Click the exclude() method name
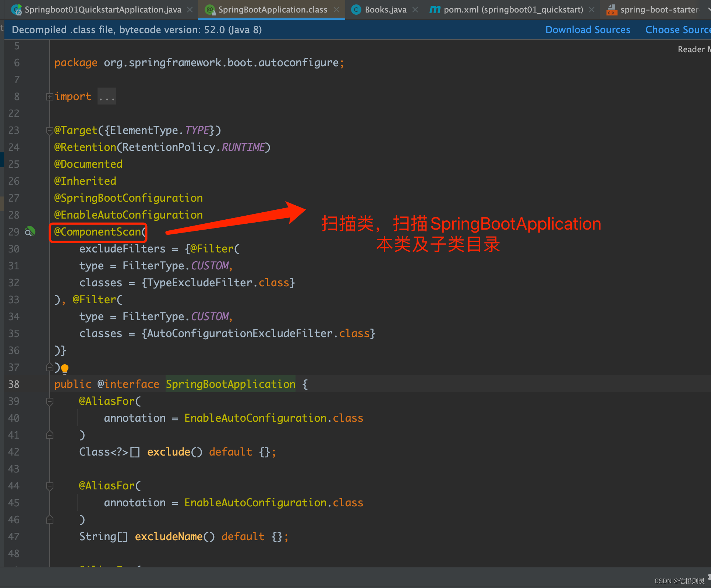The width and height of the screenshot is (711, 588). [169, 452]
